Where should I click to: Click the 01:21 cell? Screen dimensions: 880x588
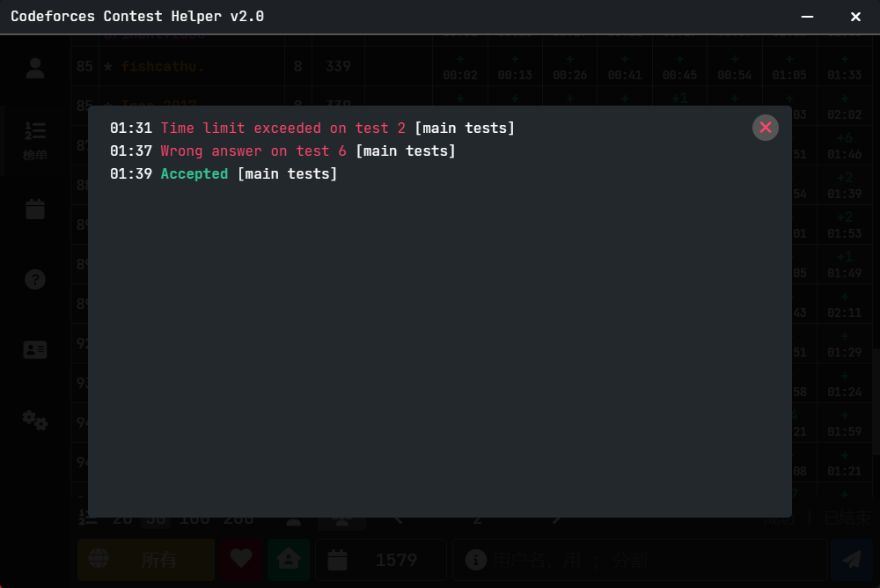845,463
